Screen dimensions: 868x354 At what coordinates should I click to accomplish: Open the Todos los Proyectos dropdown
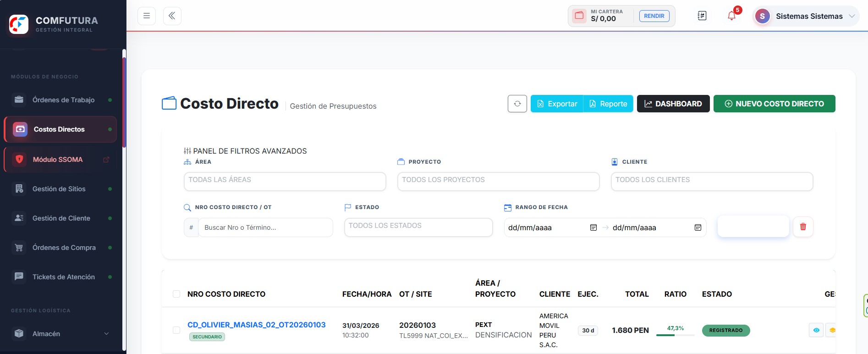[x=498, y=181]
